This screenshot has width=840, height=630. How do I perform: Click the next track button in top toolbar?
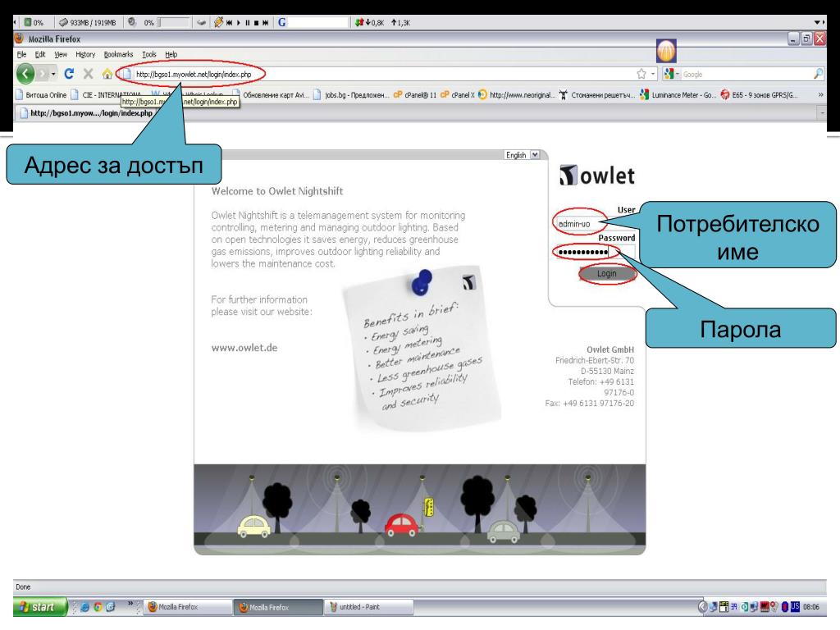pos(265,22)
